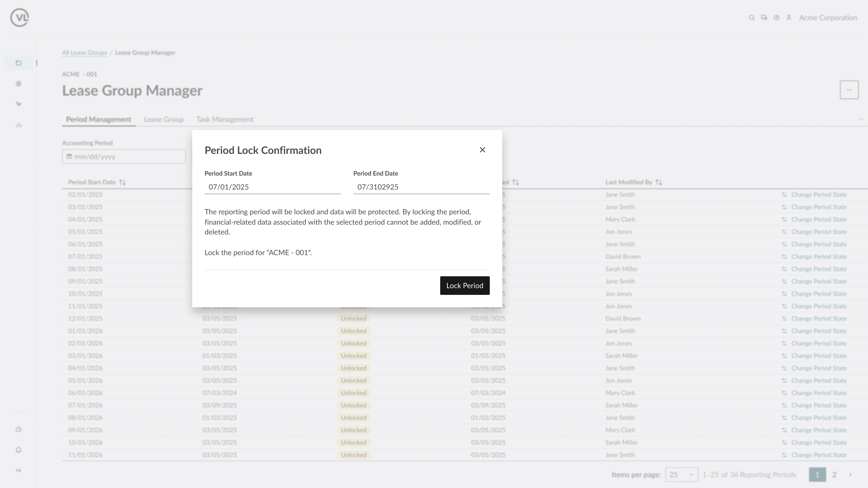Click 11/01/2025 period start date cell

coord(85,306)
